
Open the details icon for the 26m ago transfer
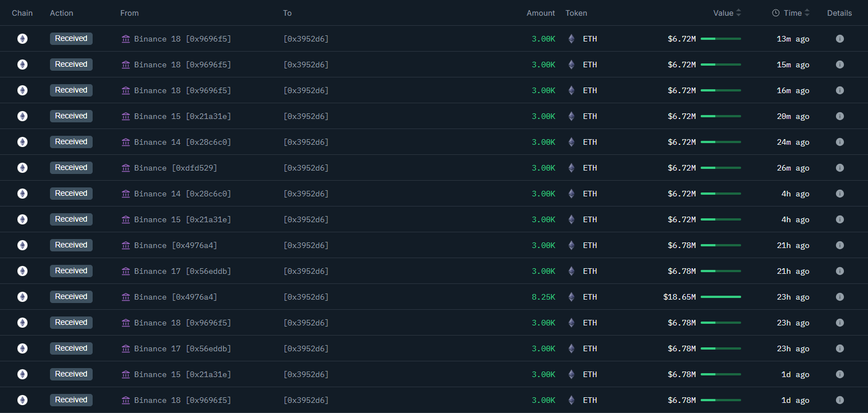[840, 167]
